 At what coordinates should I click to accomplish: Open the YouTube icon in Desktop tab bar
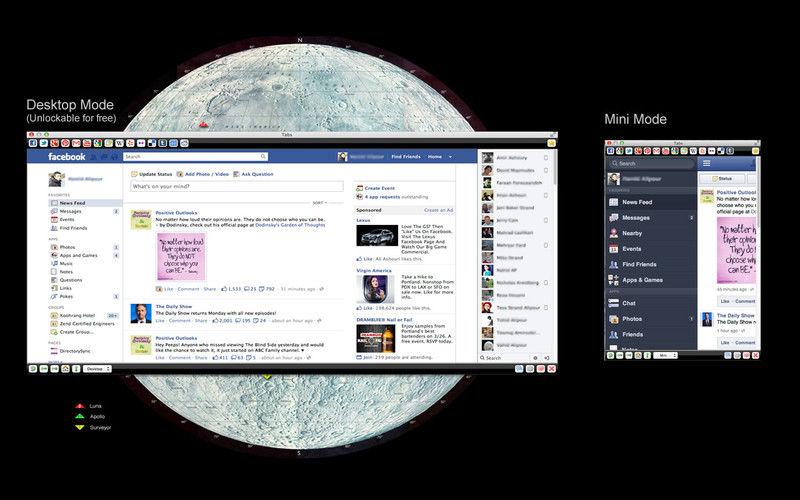85,144
